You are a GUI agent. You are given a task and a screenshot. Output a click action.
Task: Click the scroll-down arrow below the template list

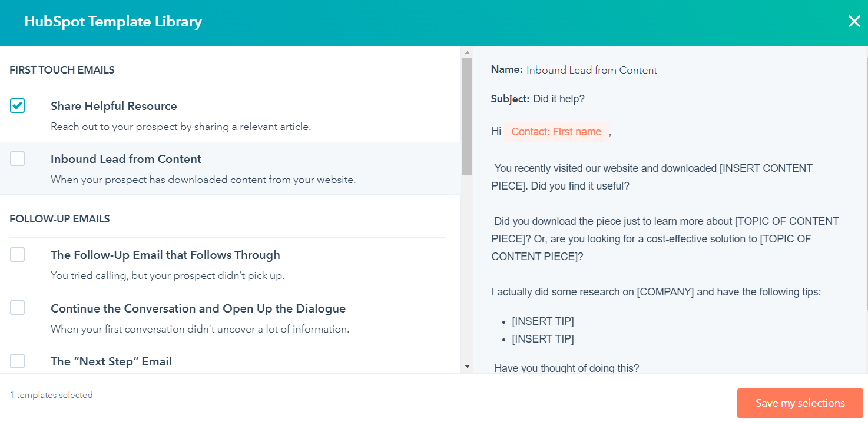pos(467,366)
